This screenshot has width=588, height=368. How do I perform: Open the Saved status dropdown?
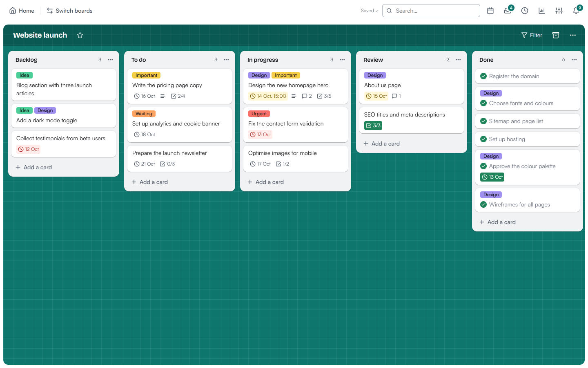coord(370,11)
